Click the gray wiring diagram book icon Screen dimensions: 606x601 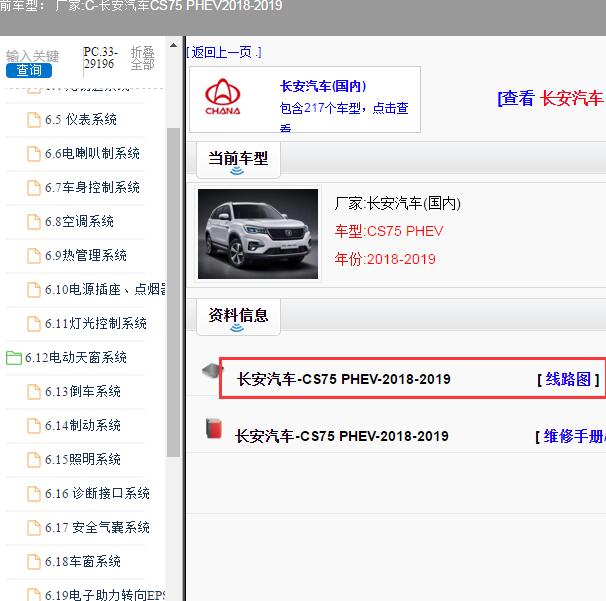(x=213, y=371)
